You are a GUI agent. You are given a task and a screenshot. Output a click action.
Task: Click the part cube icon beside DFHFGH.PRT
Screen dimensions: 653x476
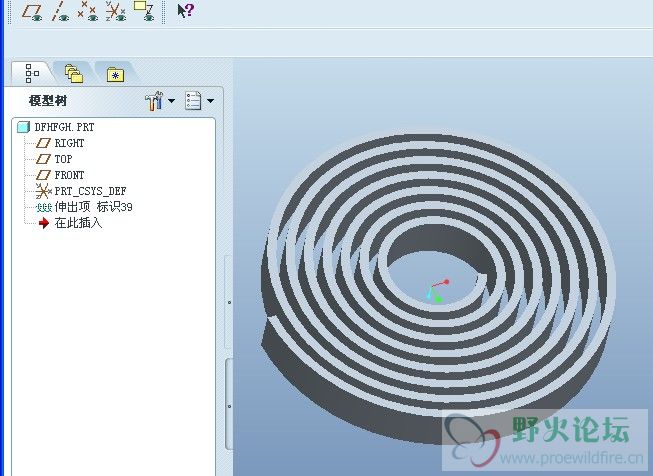click(24, 127)
